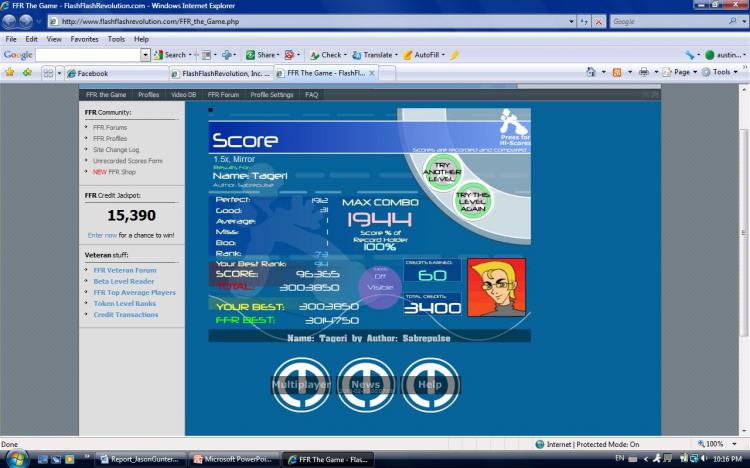Click the Refresh icon beside address bar
The height and width of the screenshot is (468, 750).
click(584, 22)
